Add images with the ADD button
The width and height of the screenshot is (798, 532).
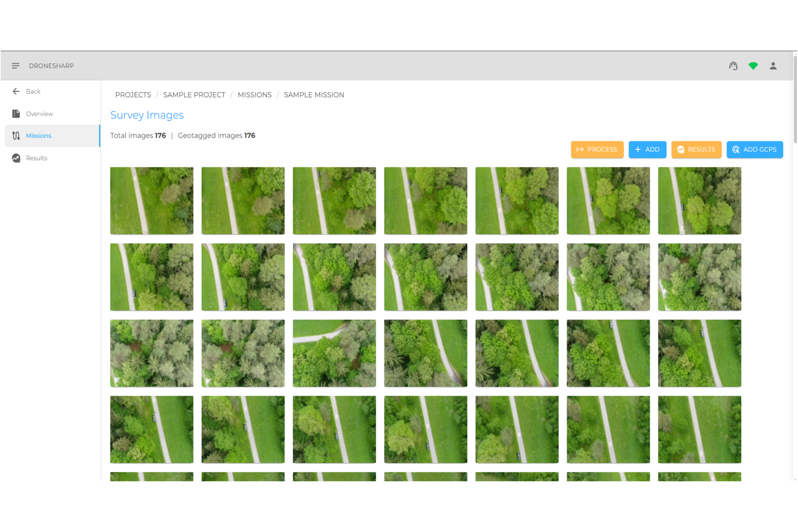coord(647,150)
